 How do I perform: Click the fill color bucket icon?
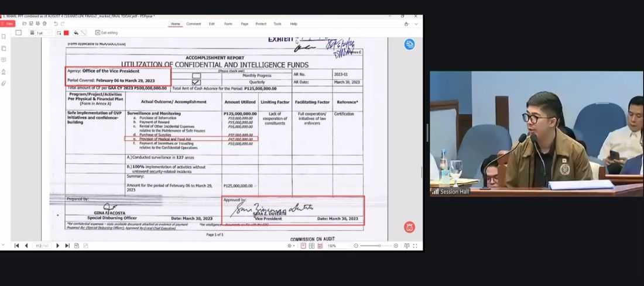[76, 33]
